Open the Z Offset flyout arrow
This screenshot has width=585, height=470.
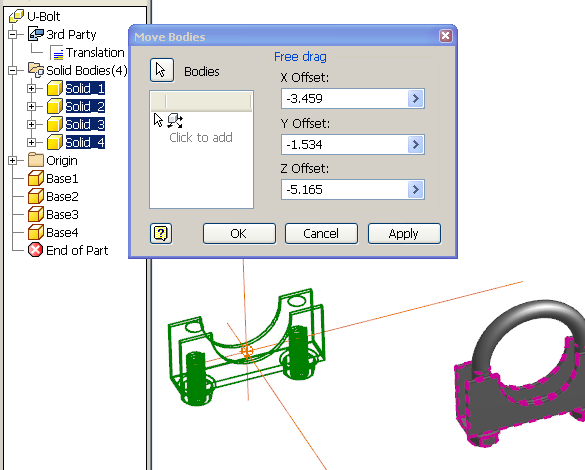(x=416, y=190)
